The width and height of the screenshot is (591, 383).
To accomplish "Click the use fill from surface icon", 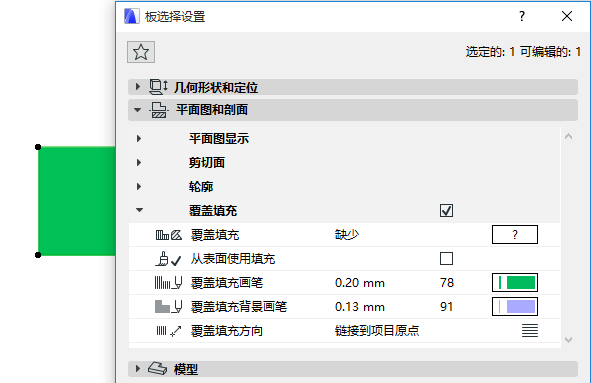I will click(168, 259).
